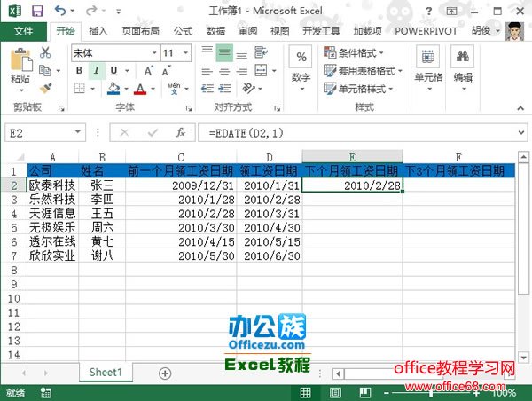Toggle macro recording in status bar

45,393
